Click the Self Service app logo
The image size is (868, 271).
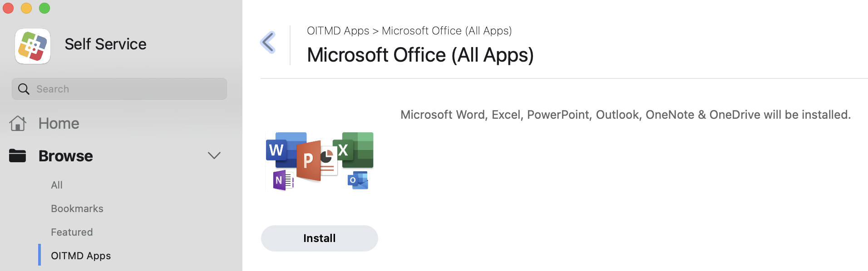[x=33, y=46]
